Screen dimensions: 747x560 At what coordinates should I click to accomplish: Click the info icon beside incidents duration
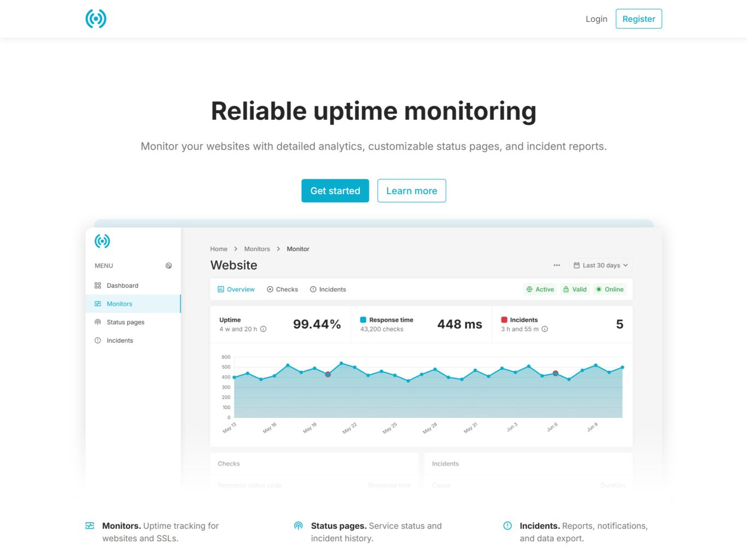(x=545, y=329)
